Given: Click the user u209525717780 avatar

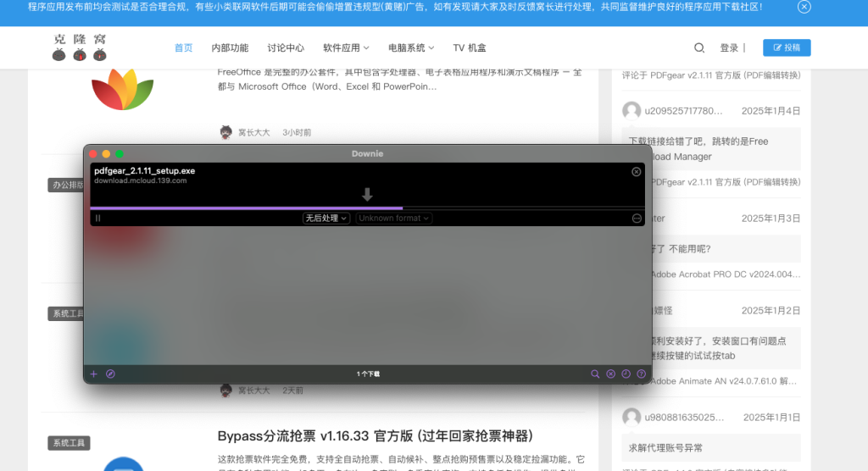Looking at the screenshot, I should 631,111.
